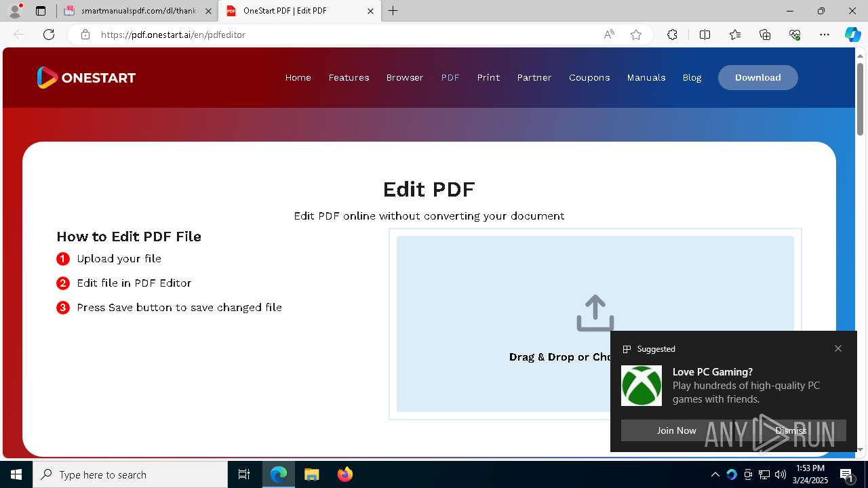Go to the Home nav item
This screenshot has height=488, width=868.
[298, 77]
